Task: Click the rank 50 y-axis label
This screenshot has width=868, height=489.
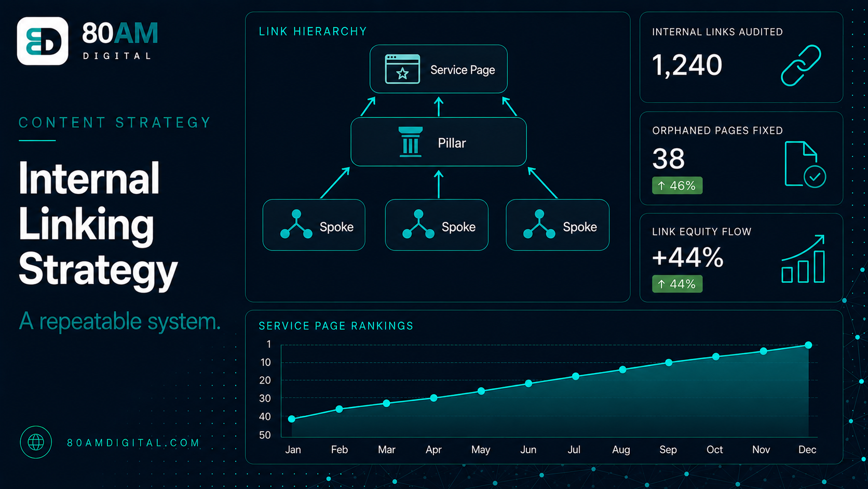Action: pyautogui.click(x=265, y=435)
